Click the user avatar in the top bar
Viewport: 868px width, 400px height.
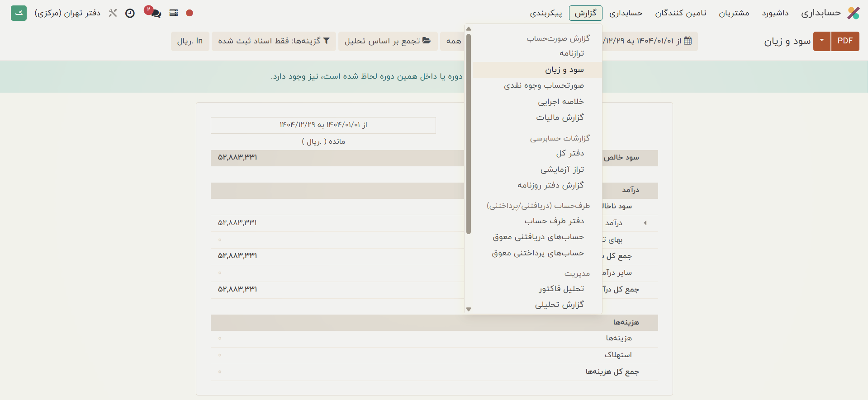pyautogui.click(x=19, y=13)
